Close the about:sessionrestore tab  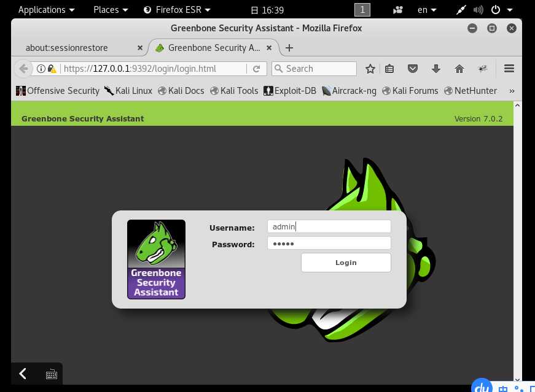pos(140,48)
